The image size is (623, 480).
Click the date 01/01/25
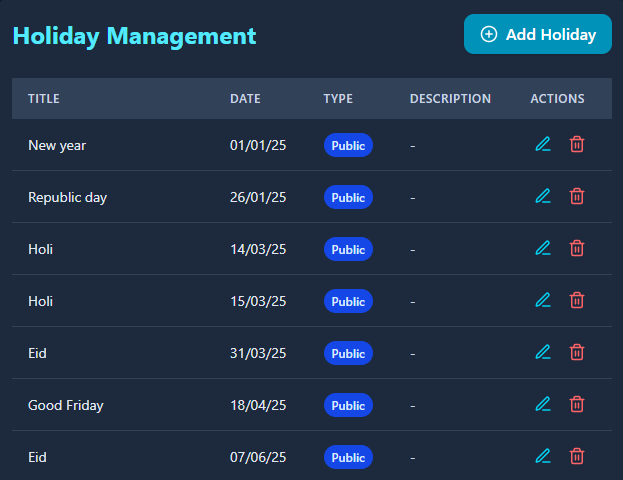pos(258,145)
